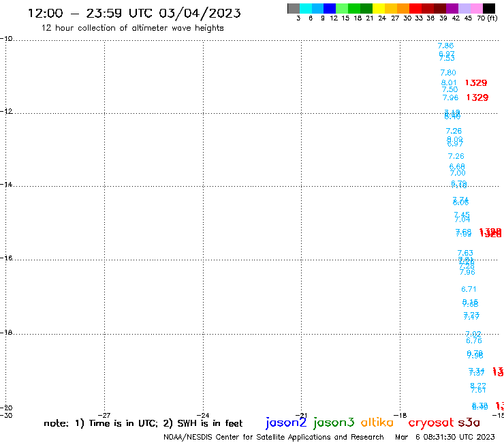Click the 'jason2' satellite legend label
The height and width of the screenshot is (443, 504).
coord(286,423)
